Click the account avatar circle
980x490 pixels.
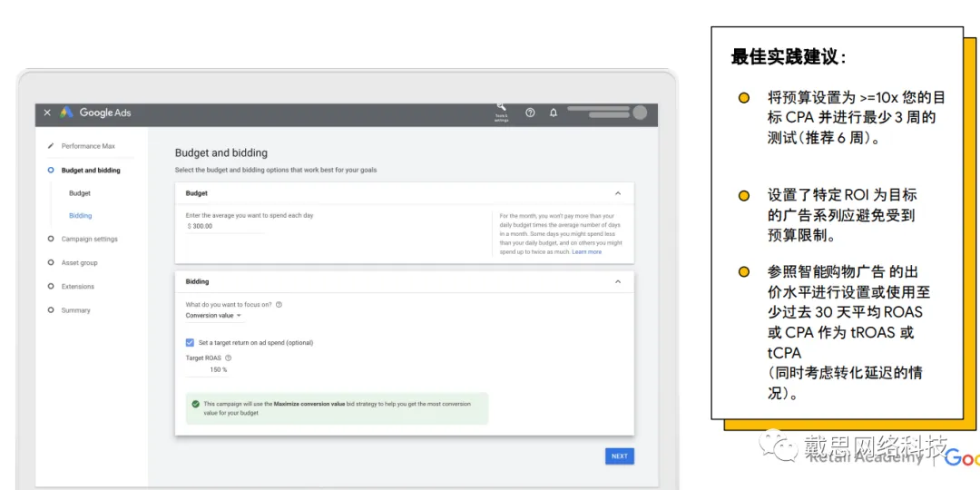tap(640, 113)
